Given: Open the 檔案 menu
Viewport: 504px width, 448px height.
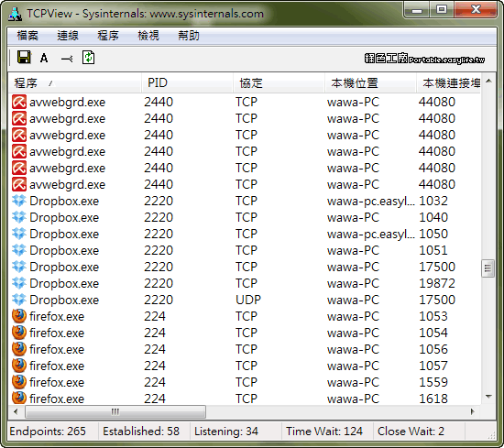Looking at the screenshot, I should pyautogui.click(x=27, y=36).
